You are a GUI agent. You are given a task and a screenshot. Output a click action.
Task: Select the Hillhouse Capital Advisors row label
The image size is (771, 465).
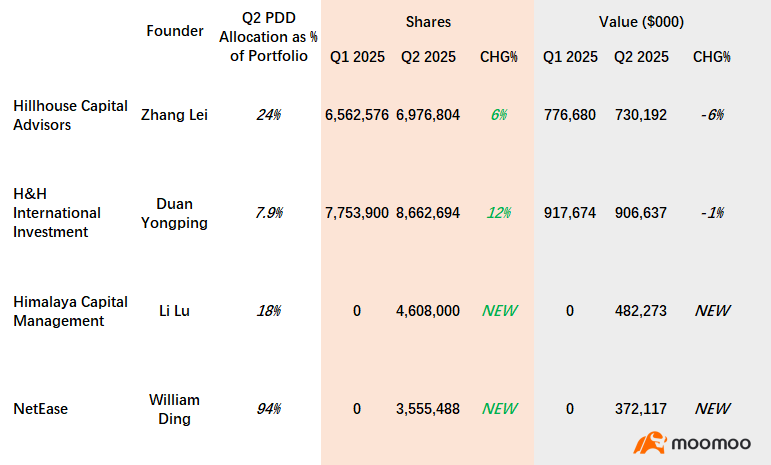pos(70,115)
